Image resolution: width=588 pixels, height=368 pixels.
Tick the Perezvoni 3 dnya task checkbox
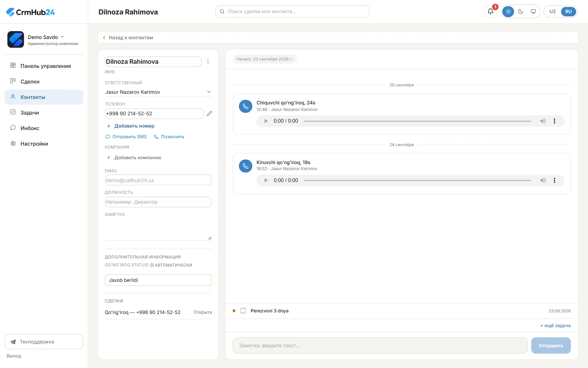[243, 311]
